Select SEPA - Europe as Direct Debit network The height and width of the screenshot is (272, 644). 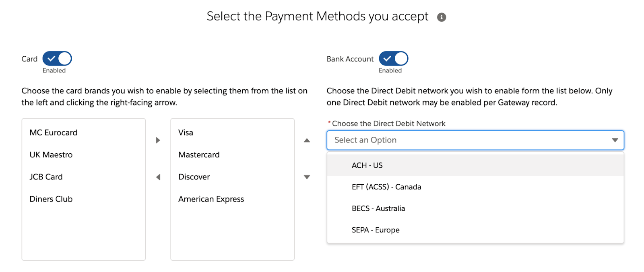(x=375, y=230)
